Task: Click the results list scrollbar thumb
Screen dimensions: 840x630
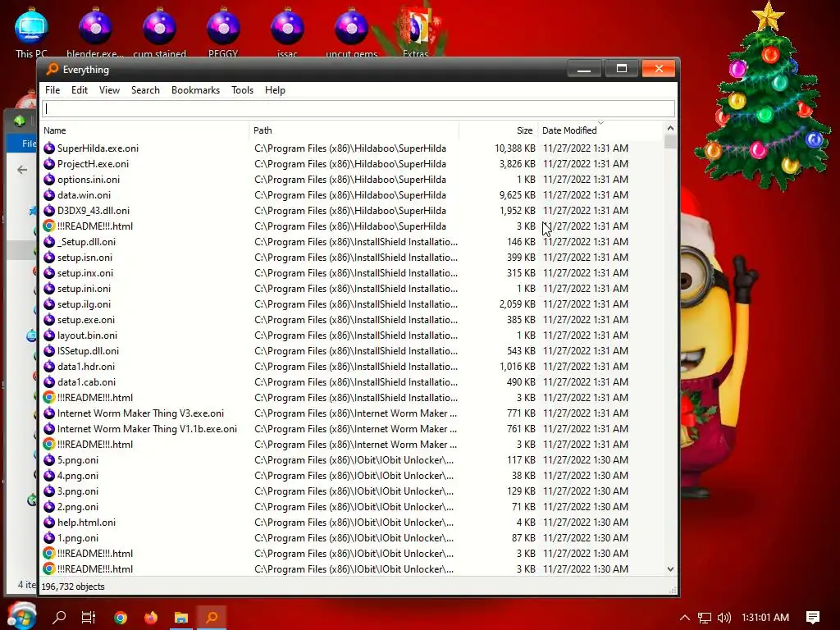Action: coord(670,141)
